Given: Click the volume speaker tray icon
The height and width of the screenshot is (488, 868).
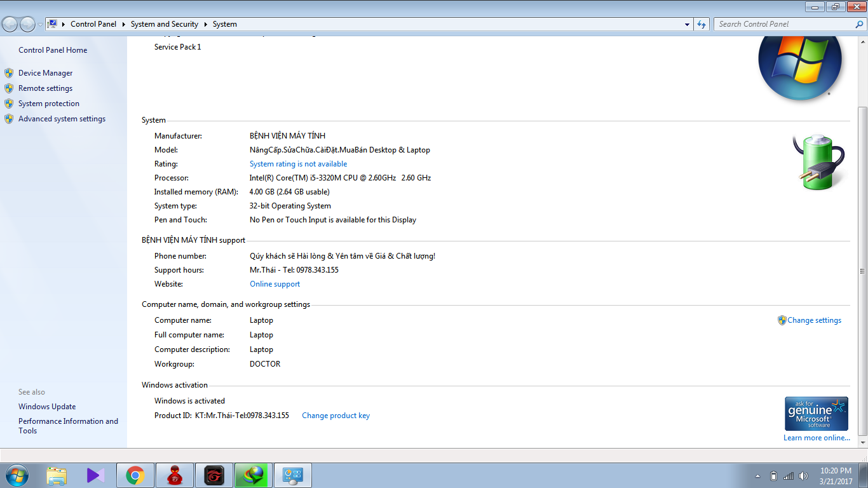Looking at the screenshot, I should 804,476.
